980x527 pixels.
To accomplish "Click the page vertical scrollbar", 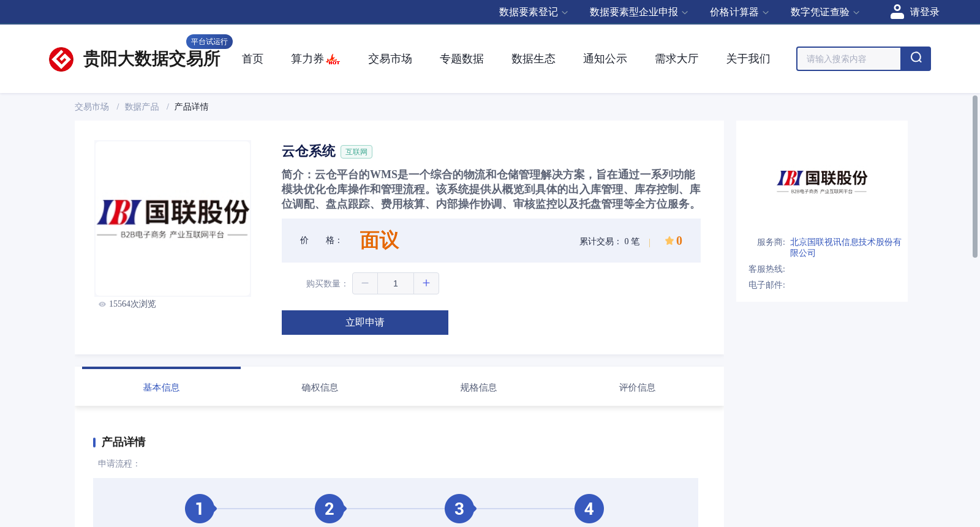I will 975,176.
